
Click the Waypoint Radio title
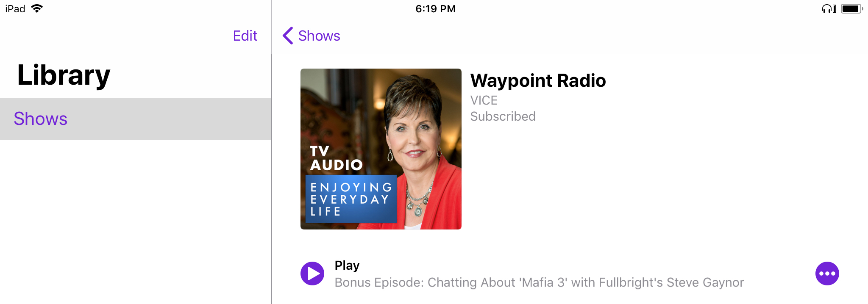[538, 80]
